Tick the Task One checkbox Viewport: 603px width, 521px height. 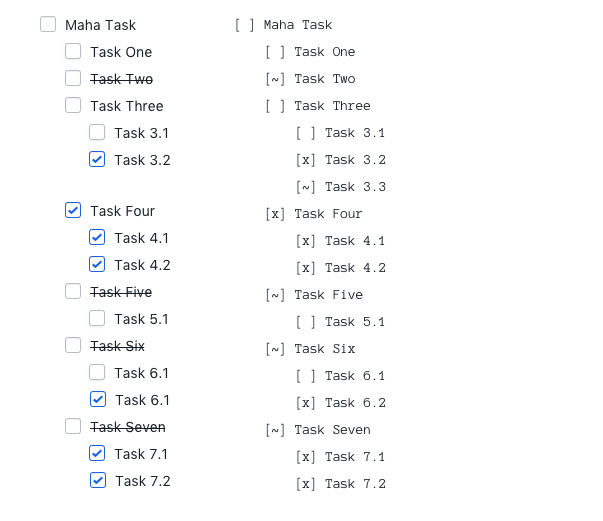click(73, 51)
